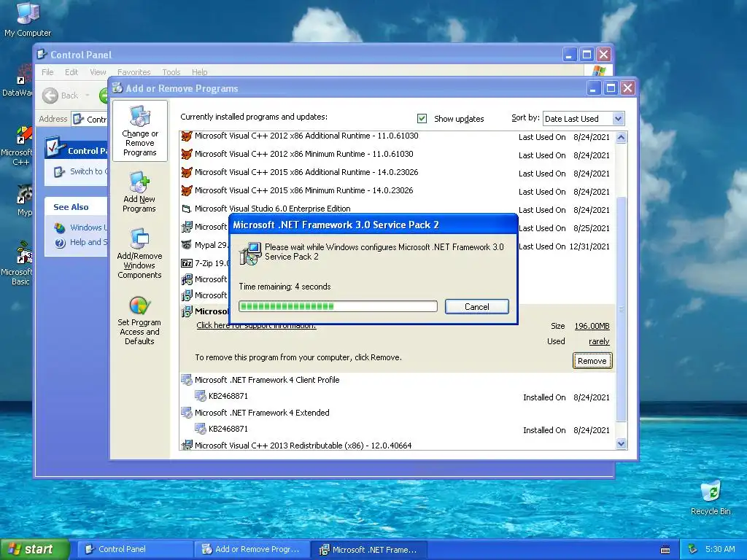Image resolution: width=747 pixels, height=560 pixels.
Task: Cancel the .NET Framework configuration
Action: click(477, 307)
